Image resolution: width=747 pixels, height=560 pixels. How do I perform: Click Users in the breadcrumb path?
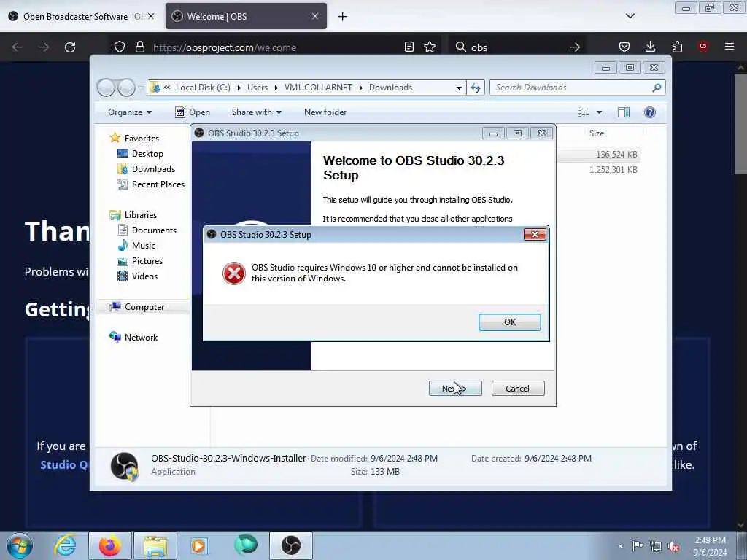tap(258, 87)
